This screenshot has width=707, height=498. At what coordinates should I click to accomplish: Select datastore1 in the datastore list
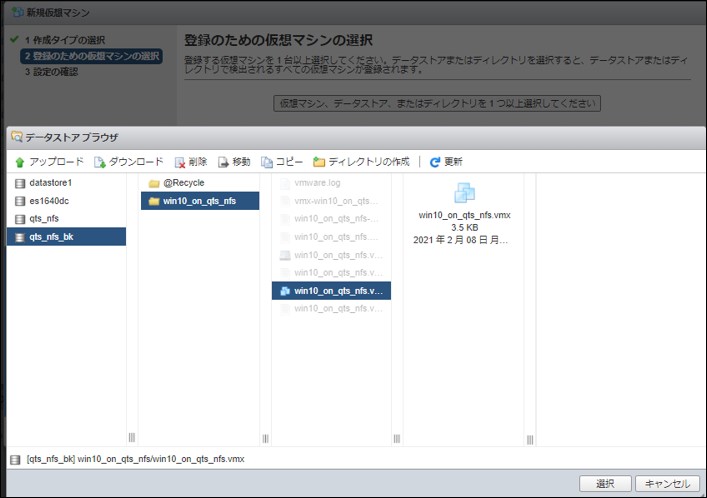[50, 183]
